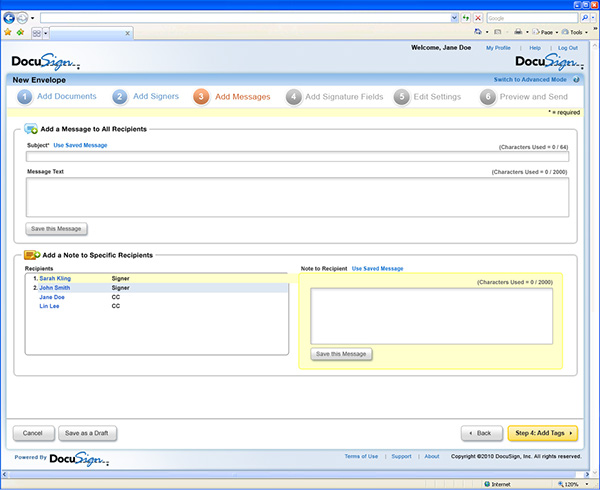Click the Note to Recipient text area
Image resolution: width=600 pixels, height=490 pixels.
(432, 316)
